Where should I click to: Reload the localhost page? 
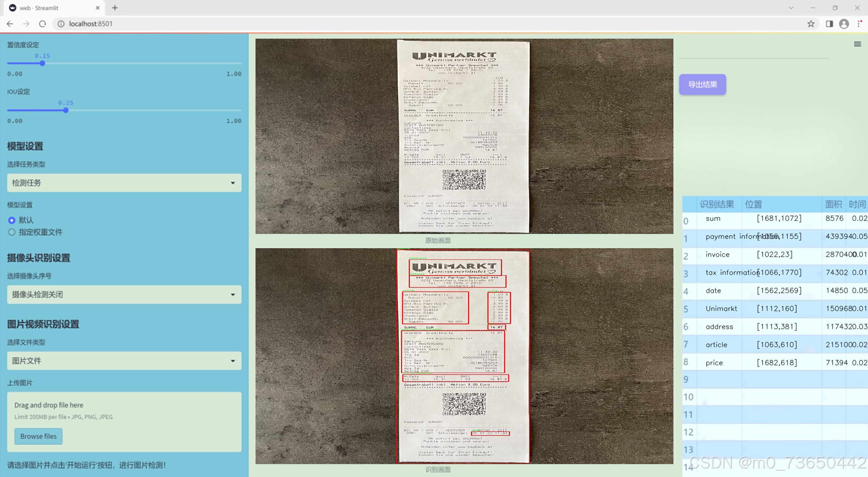click(x=43, y=24)
